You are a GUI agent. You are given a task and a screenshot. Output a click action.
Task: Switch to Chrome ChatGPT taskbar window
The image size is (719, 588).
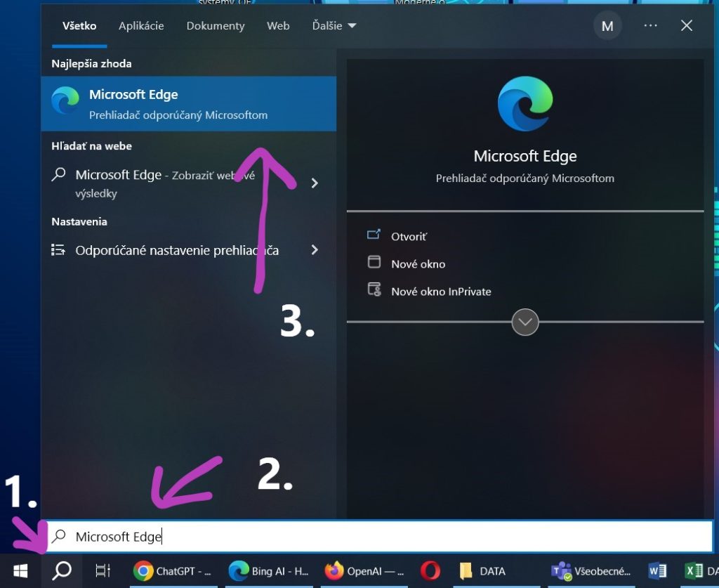point(173,571)
